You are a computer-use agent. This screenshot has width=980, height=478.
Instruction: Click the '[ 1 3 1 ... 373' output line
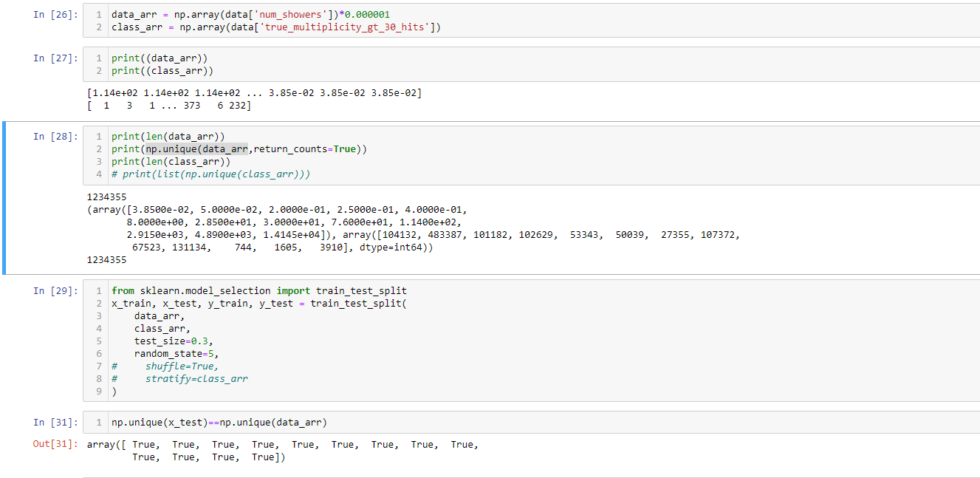pyautogui.click(x=169, y=106)
